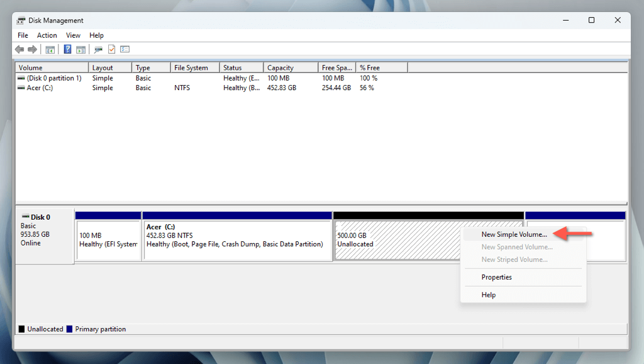Click the 'NTFS' file system cell
The image size is (644, 364).
pyautogui.click(x=182, y=88)
